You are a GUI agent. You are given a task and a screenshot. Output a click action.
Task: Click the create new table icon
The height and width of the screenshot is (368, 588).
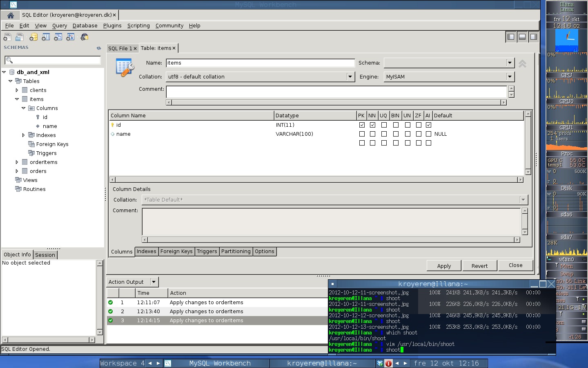[x=46, y=37]
